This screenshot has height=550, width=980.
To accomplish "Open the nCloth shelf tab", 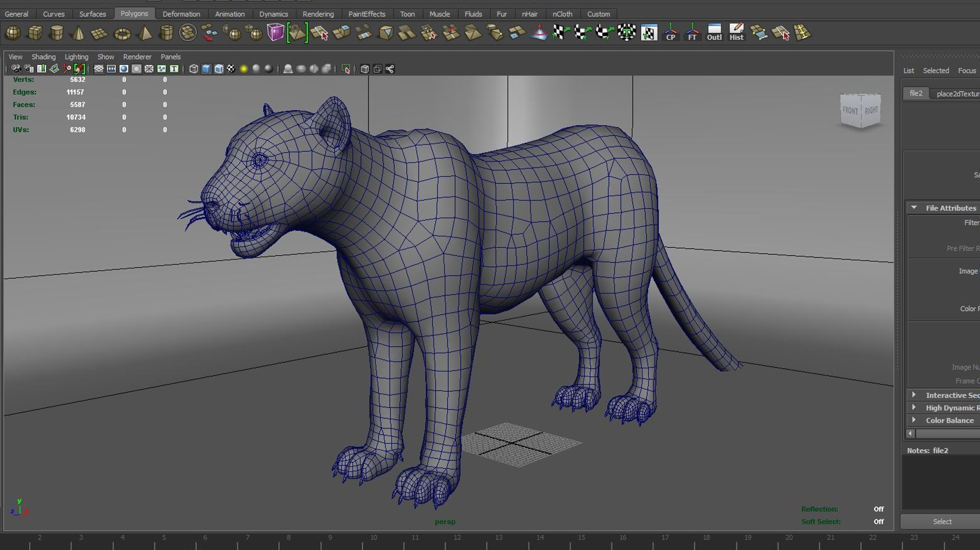I will click(x=562, y=14).
